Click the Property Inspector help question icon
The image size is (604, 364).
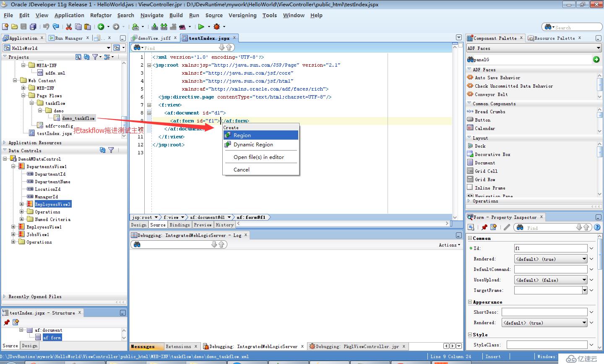(597, 227)
